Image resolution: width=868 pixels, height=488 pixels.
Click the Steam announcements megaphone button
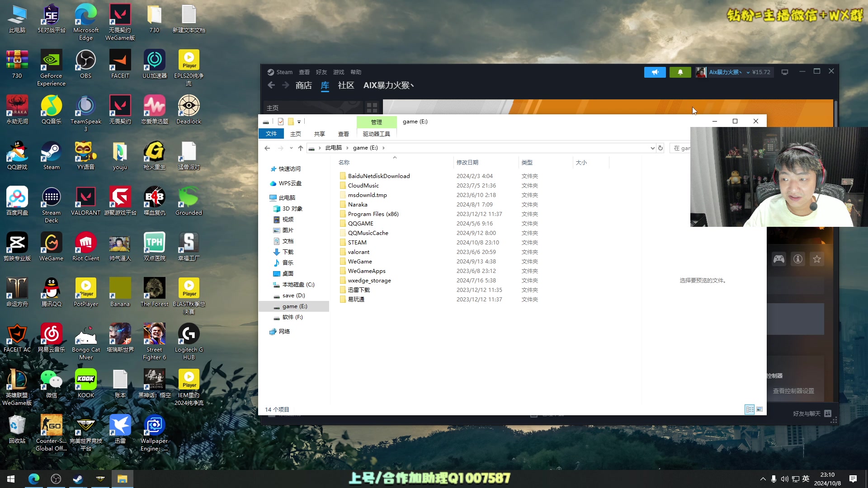[x=655, y=72]
